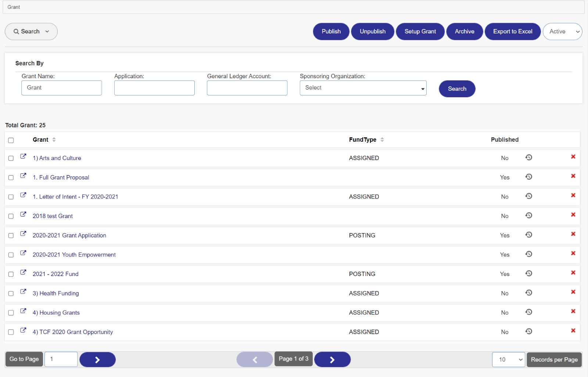Focus the General Ledger Account field
588x377 pixels.
pos(247,88)
